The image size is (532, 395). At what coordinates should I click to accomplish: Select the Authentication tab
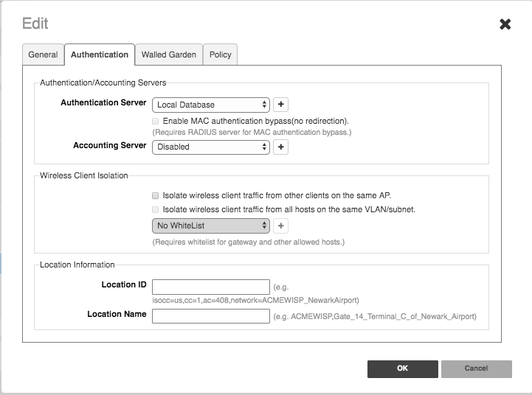[x=100, y=55]
